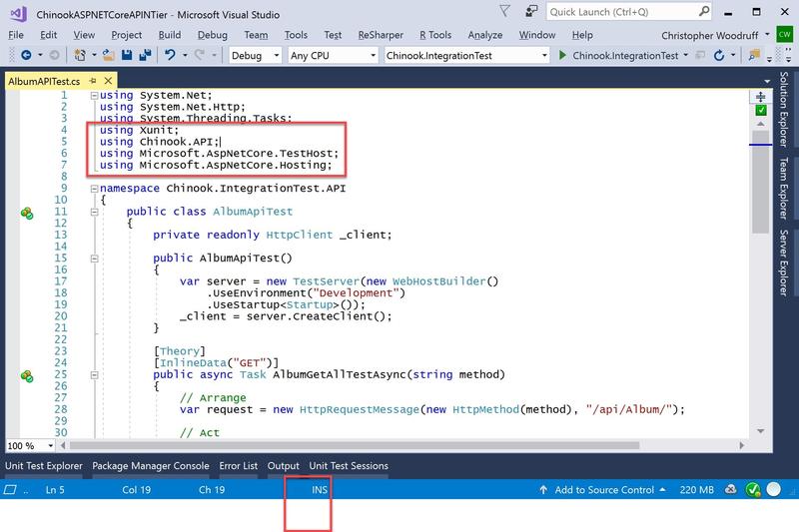Click the Navigate Forward toolbar arrow
This screenshot has width=799, height=532.
point(54,55)
